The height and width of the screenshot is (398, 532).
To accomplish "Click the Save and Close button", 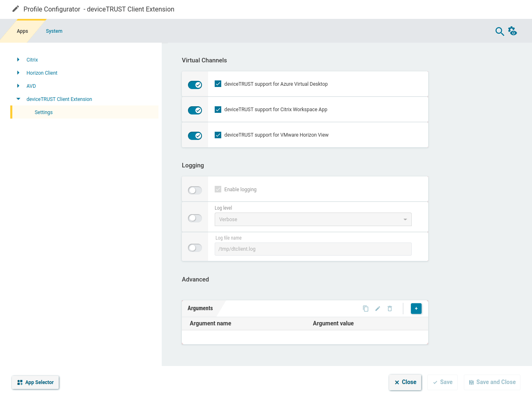I will click(492, 382).
